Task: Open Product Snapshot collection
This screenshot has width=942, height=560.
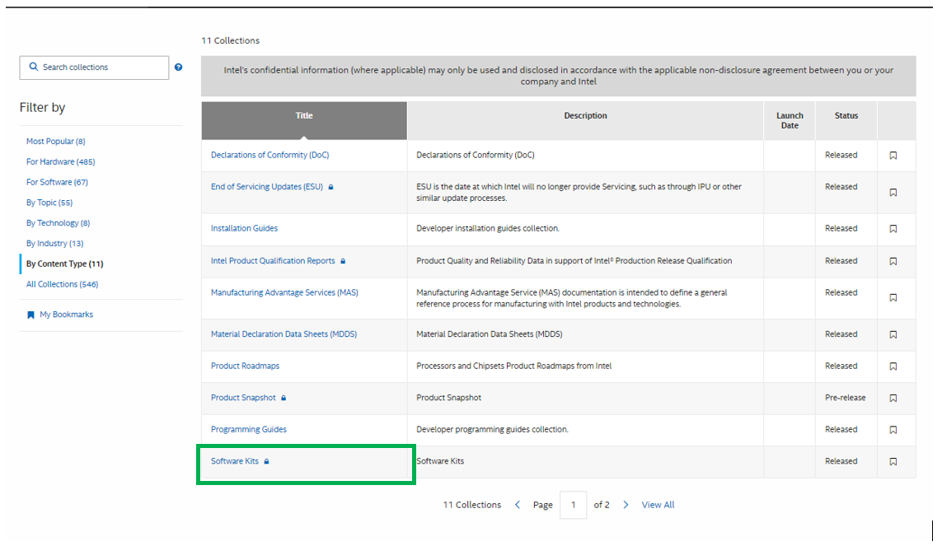Action: [x=243, y=397]
